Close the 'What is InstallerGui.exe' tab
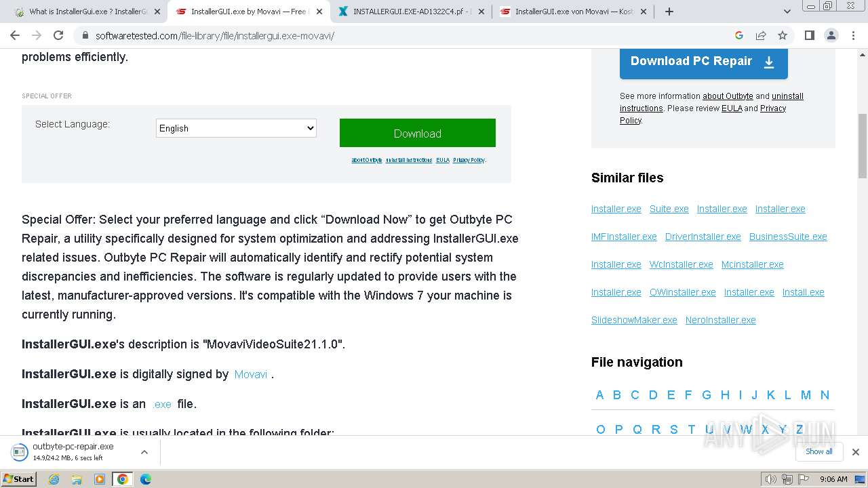 157,12
